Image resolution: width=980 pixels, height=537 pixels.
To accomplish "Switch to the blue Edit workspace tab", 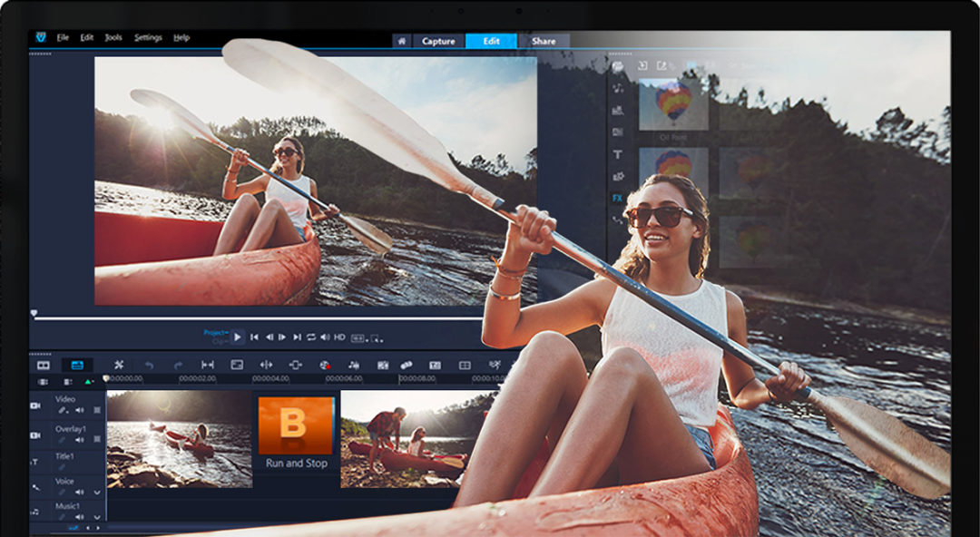I will point(491,41).
